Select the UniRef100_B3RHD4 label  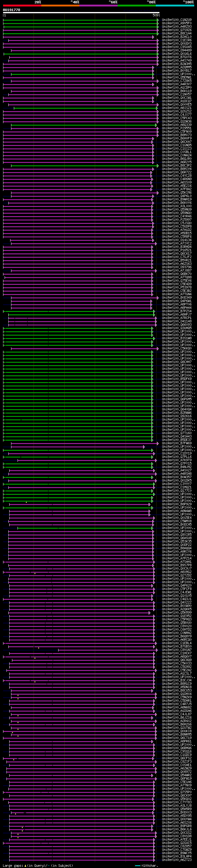[177, 247]
